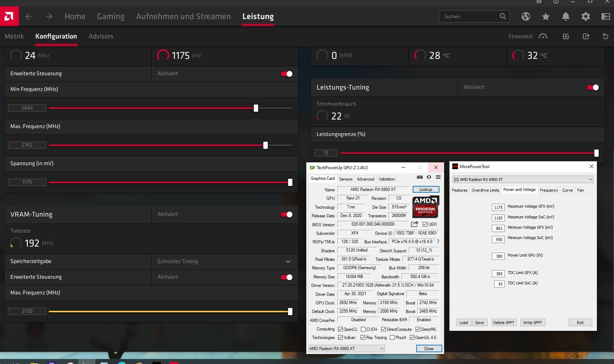
Task: Click the help icon in title bar
Action: click(556, 2)
